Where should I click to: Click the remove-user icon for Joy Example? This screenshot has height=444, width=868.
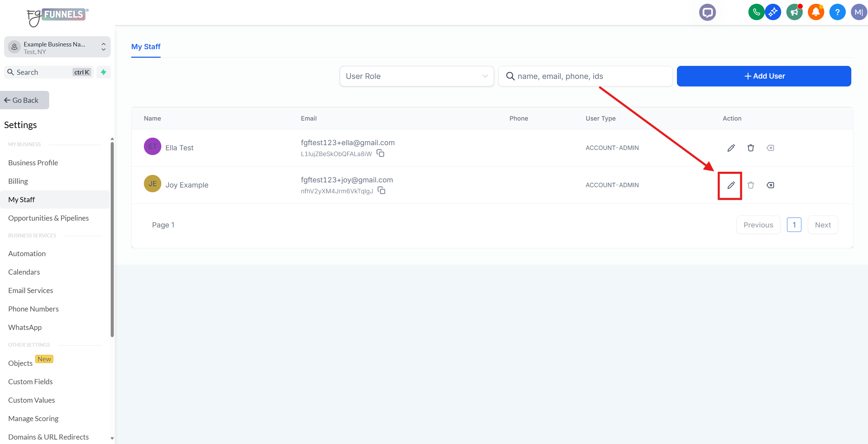(x=770, y=185)
